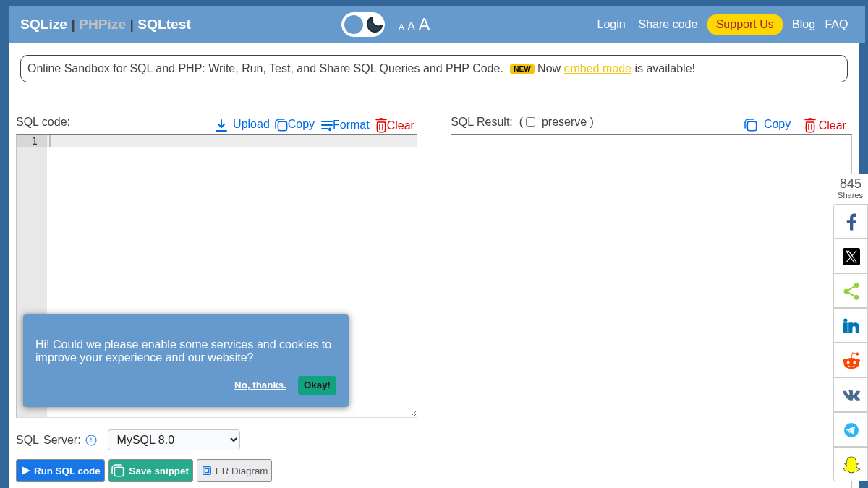Grab the SQL editor resize handle
Screen dimensions: 868x488
[x=413, y=414]
